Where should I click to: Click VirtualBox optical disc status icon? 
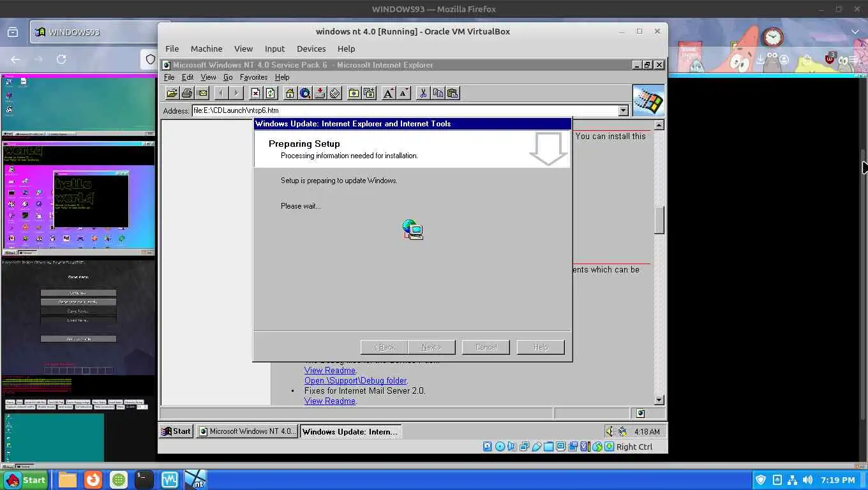[500, 447]
